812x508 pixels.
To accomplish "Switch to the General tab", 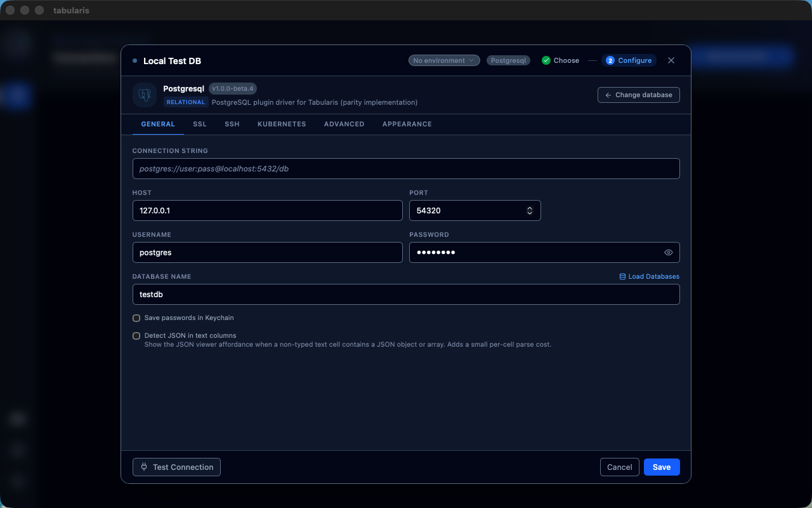I will point(158,124).
